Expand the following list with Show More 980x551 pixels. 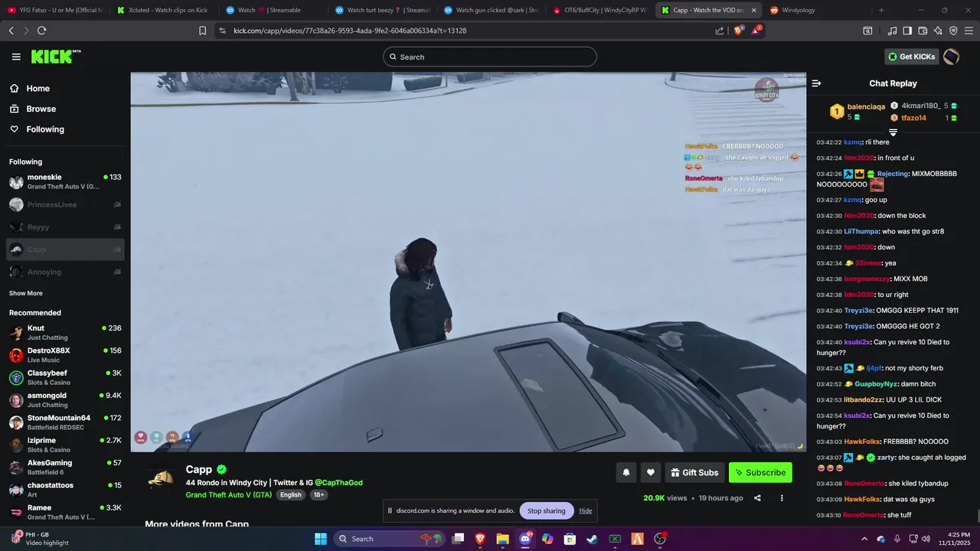(x=26, y=293)
